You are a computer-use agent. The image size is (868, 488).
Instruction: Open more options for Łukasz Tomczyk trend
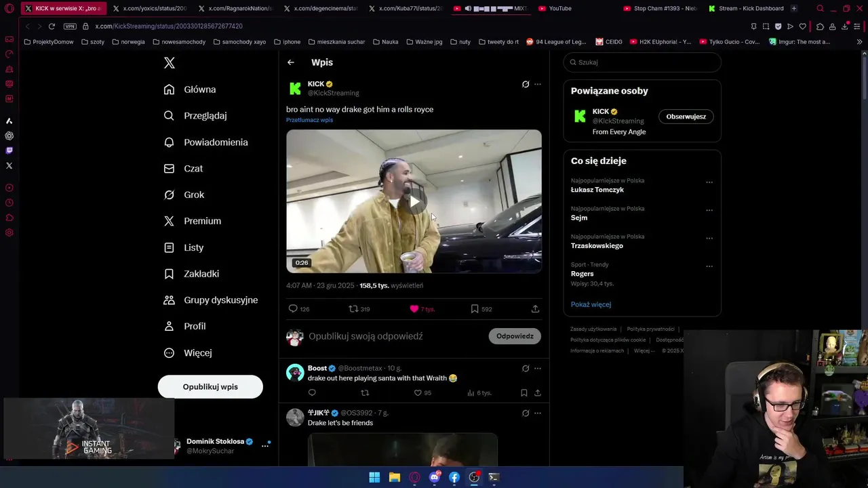coord(709,182)
